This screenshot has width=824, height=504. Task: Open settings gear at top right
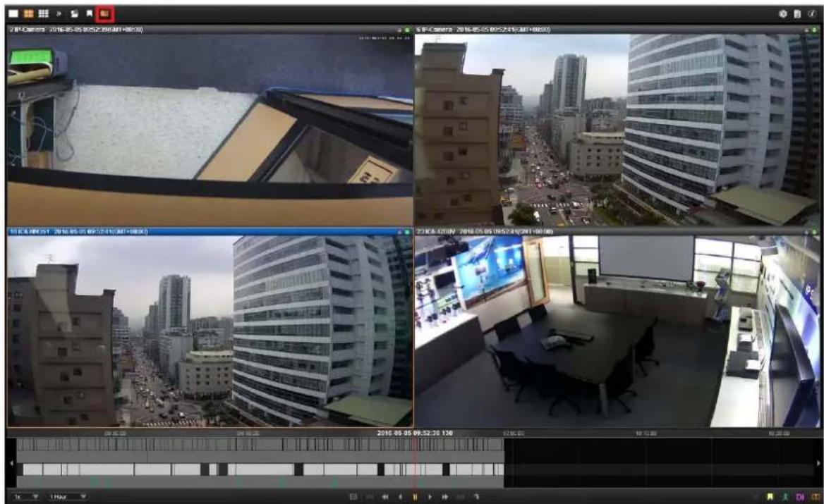click(x=783, y=14)
